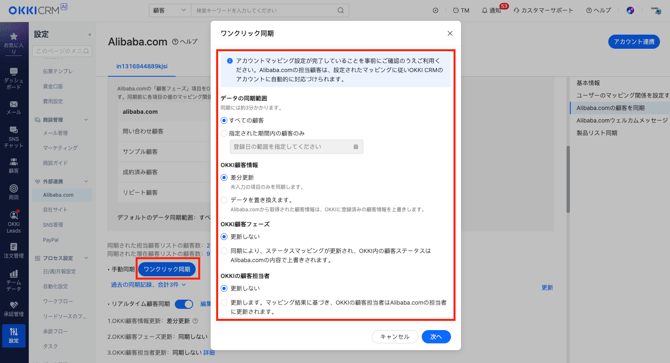The width and height of the screenshot is (670, 363).
Task: Click 詳細 link after 同期しない
Action: pos(209,353)
